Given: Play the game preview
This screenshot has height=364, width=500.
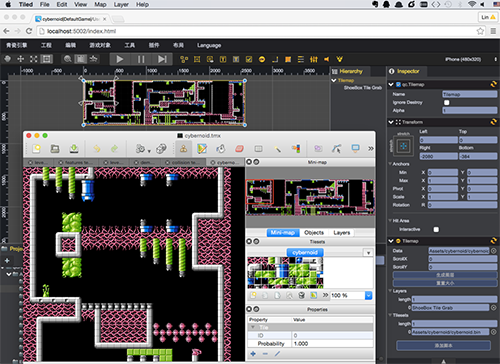Looking at the screenshot, I should 120,59.
